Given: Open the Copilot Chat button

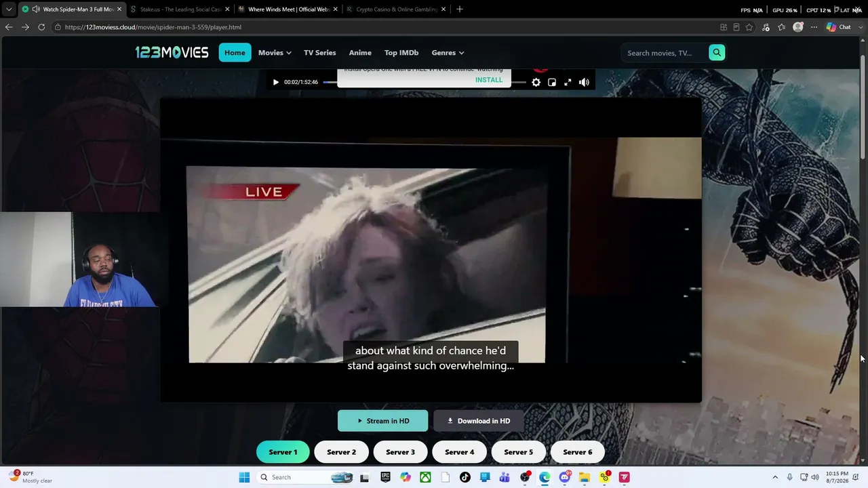Looking at the screenshot, I should (x=839, y=27).
